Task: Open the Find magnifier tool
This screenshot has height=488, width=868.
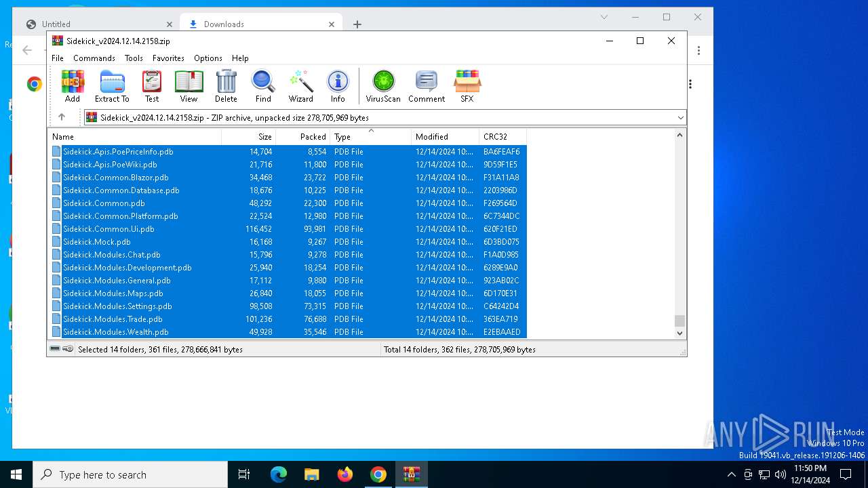Action: (x=263, y=86)
